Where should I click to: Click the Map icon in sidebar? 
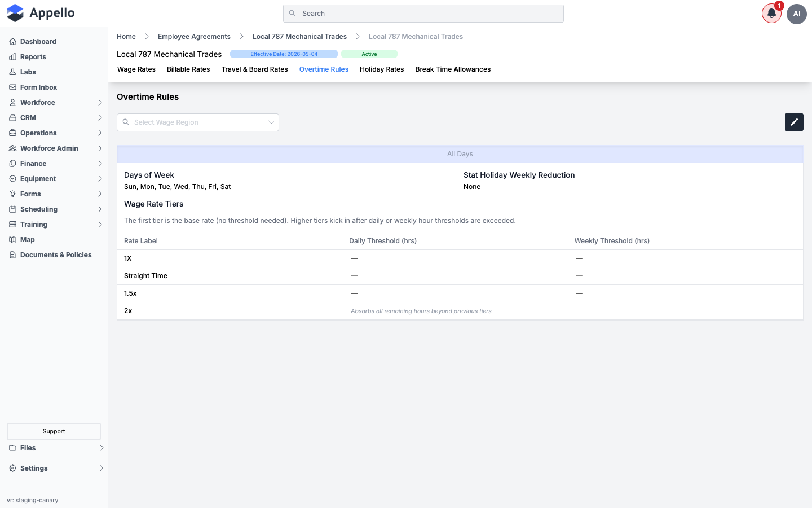(x=12, y=240)
